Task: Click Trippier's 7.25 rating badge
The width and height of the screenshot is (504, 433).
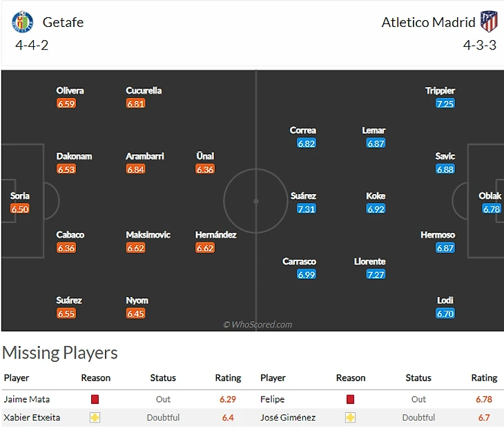Action: (x=445, y=104)
